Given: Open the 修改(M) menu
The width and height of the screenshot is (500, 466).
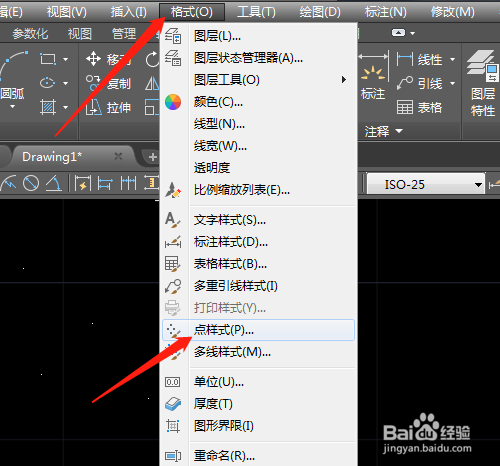Looking at the screenshot, I should click(x=452, y=12).
